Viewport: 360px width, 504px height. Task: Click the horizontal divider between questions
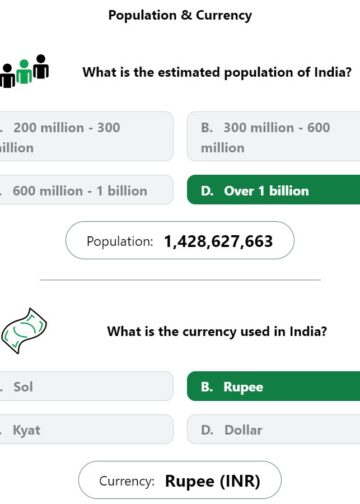click(x=180, y=280)
